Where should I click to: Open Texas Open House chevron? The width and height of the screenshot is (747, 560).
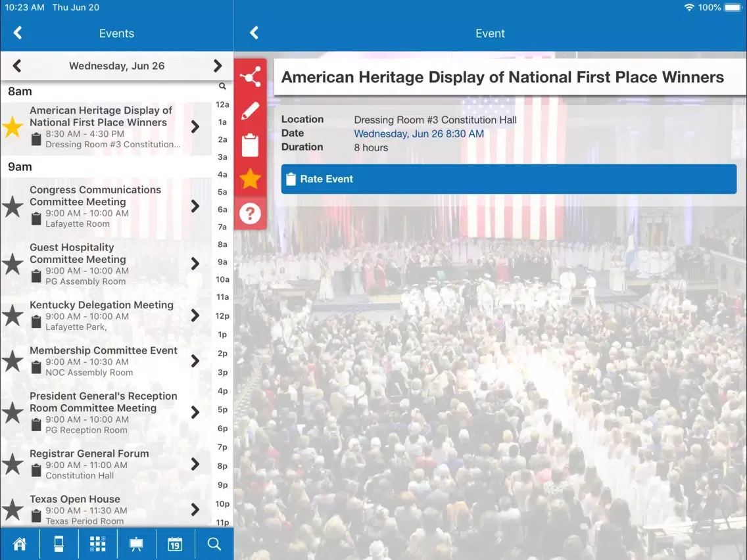(195, 509)
